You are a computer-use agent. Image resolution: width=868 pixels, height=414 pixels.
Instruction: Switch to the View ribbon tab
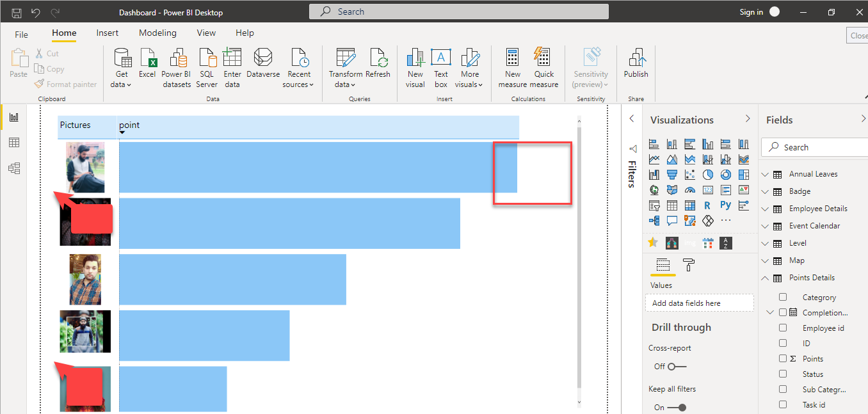click(206, 33)
